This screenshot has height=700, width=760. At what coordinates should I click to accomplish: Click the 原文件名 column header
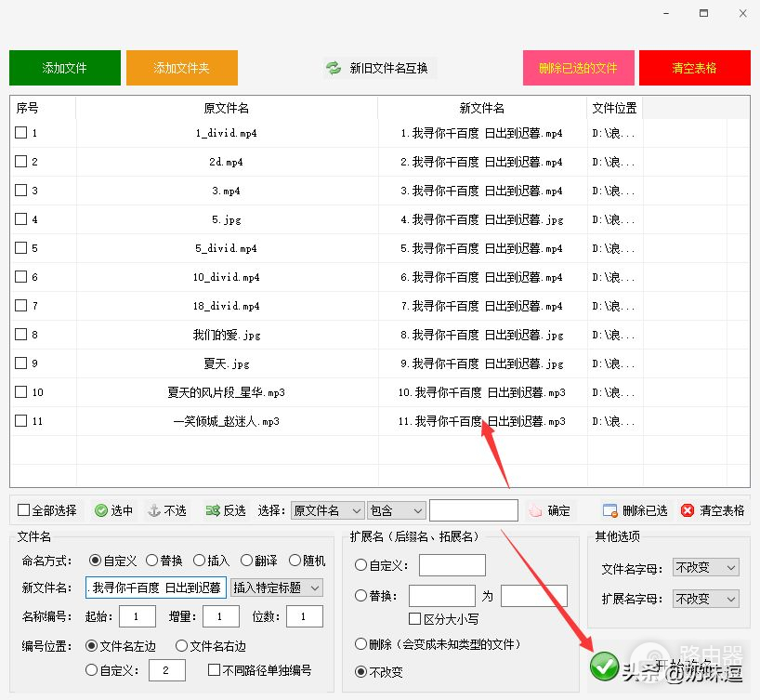pyautogui.click(x=227, y=108)
